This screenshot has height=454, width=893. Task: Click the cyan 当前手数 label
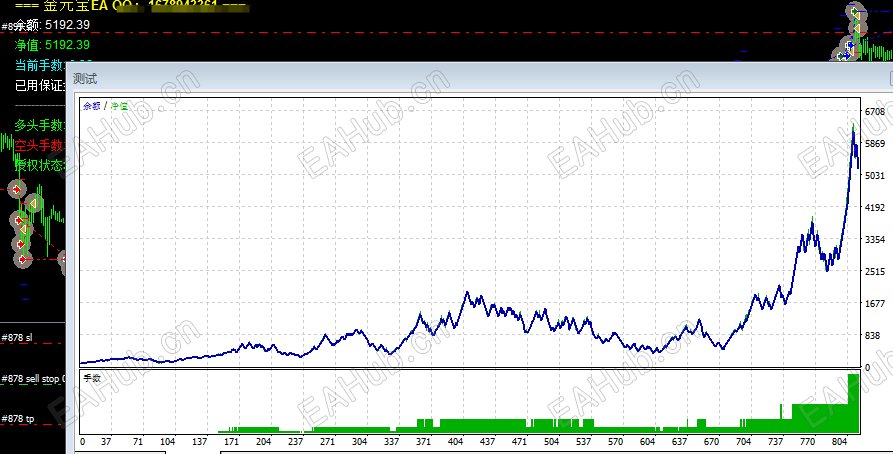pyautogui.click(x=40, y=65)
